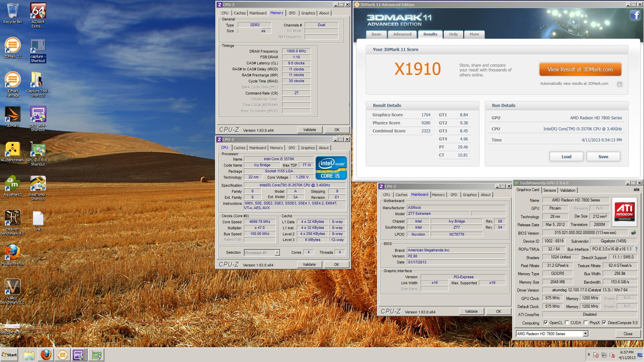Select the Mozilla Firefox desktop icon
This screenshot has height=362, width=644.
(12, 255)
